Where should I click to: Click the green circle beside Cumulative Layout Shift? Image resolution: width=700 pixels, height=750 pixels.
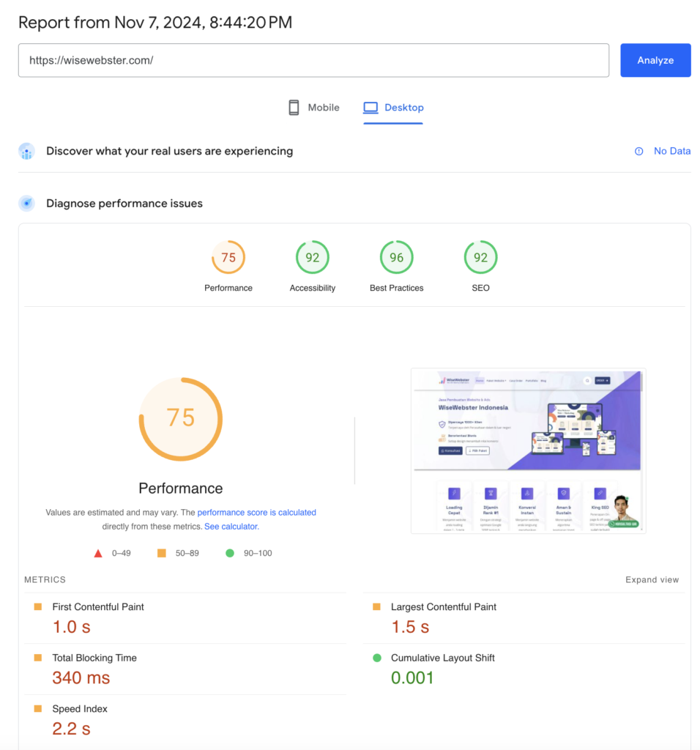[x=377, y=658]
